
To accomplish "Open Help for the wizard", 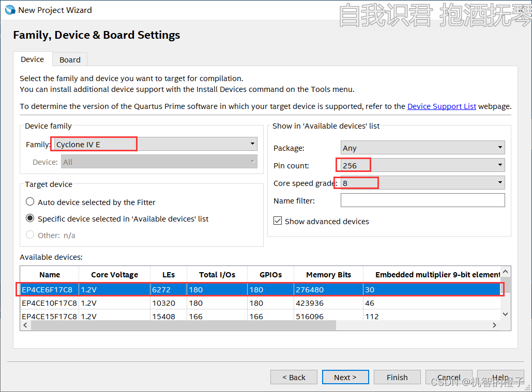I will click(500, 377).
